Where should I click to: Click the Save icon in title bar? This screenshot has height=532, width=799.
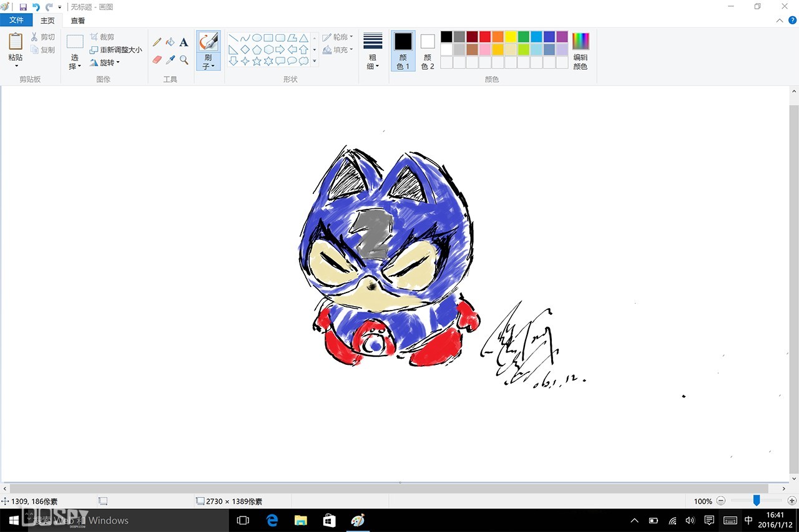23,7
